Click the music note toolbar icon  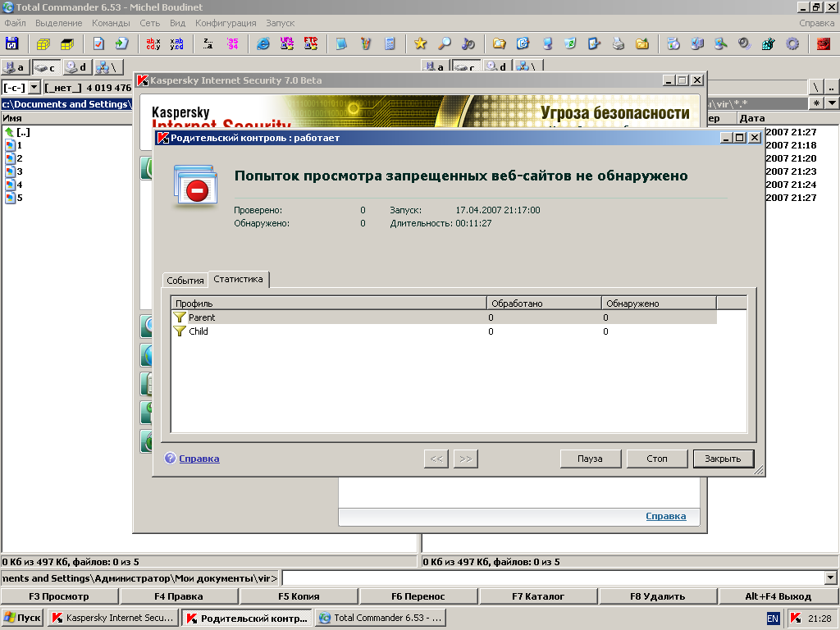(468, 43)
